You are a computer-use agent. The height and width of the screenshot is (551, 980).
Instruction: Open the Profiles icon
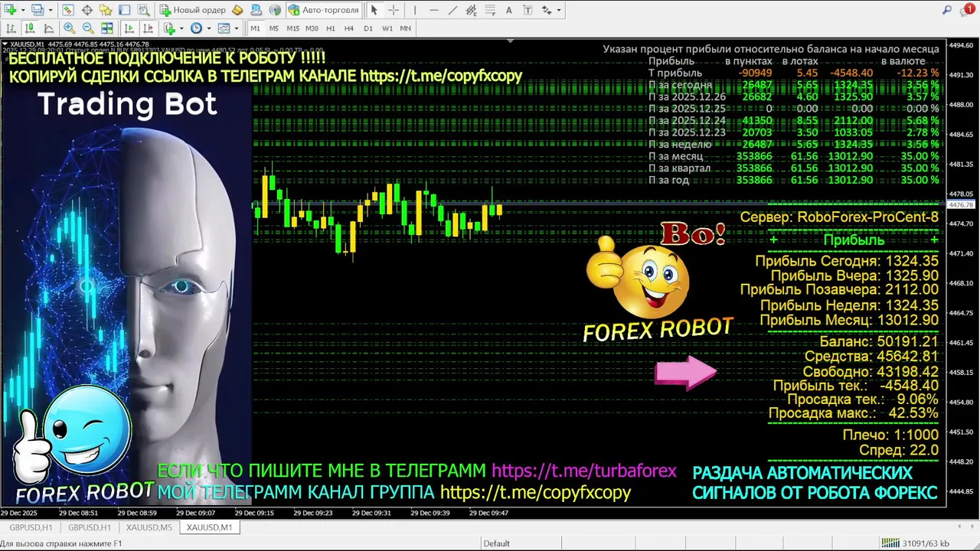coord(38,10)
